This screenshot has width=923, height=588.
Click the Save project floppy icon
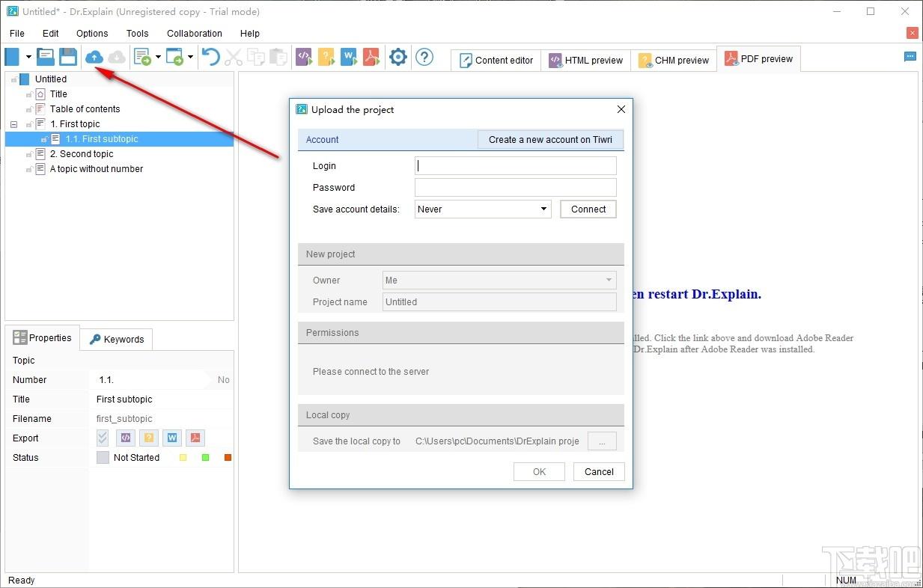point(68,57)
